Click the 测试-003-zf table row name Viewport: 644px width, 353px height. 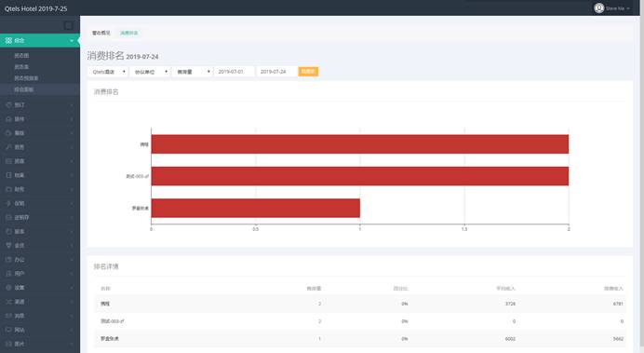click(x=113, y=321)
